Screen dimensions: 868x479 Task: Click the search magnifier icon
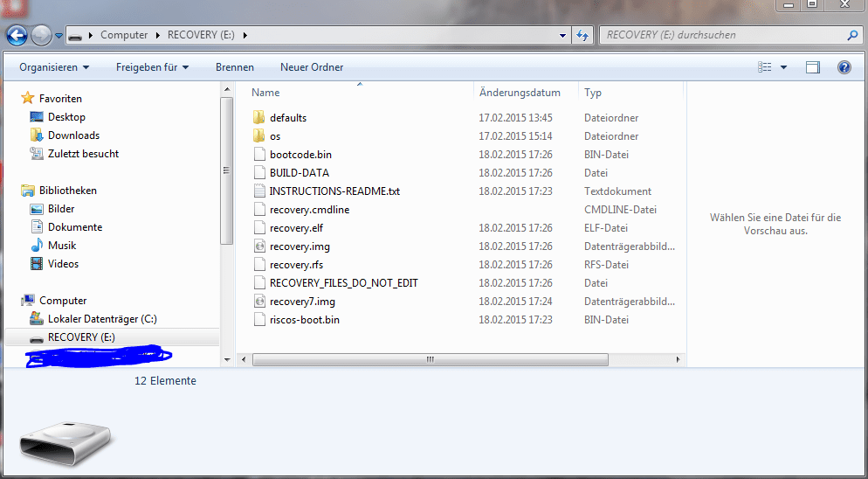pyautogui.click(x=852, y=35)
